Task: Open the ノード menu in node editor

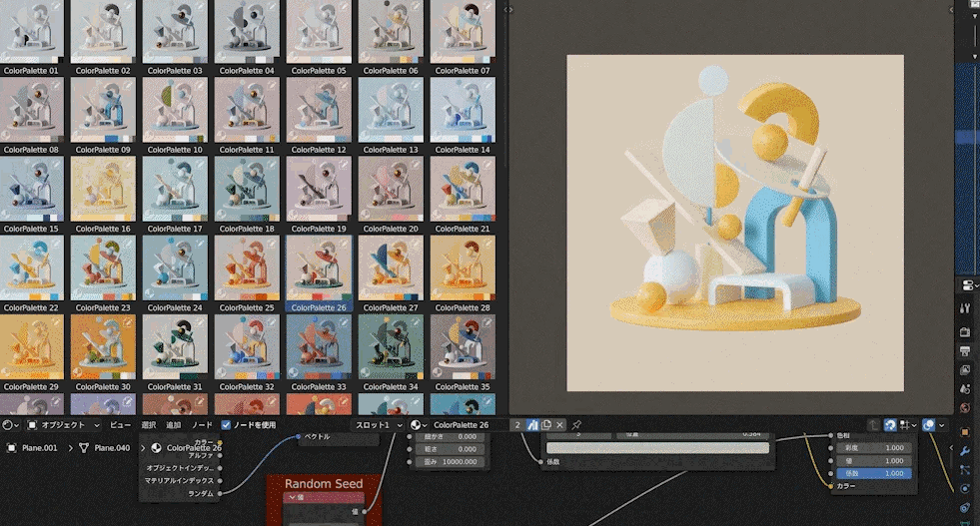Action: pyautogui.click(x=201, y=425)
